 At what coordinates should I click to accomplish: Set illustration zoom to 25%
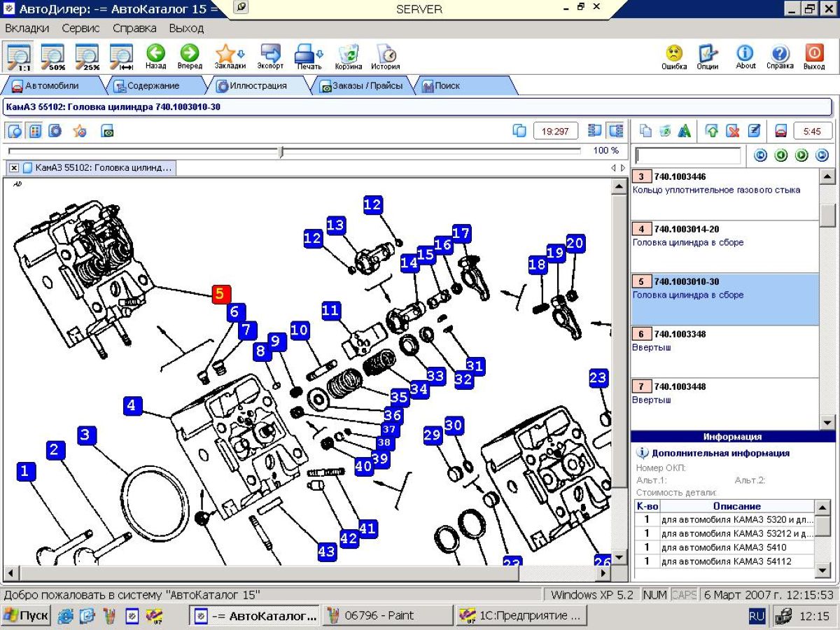[x=87, y=57]
